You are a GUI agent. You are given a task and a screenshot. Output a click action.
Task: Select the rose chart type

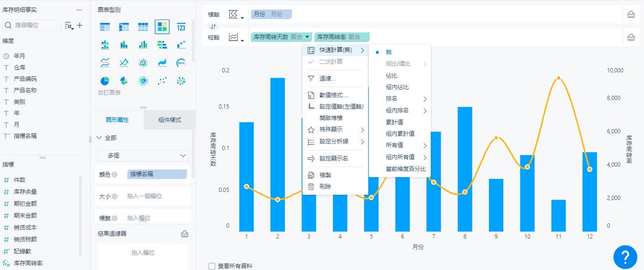click(124, 80)
